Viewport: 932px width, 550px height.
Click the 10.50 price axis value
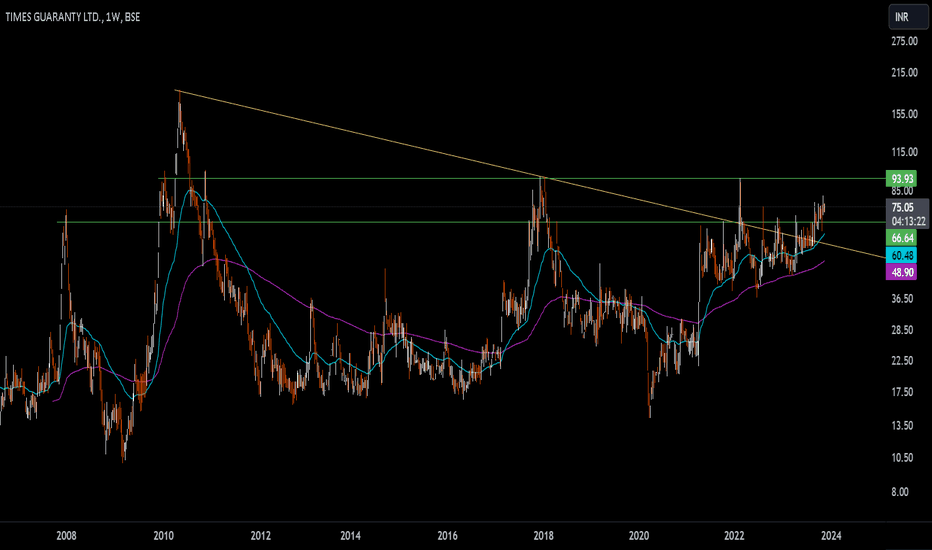(902, 458)
